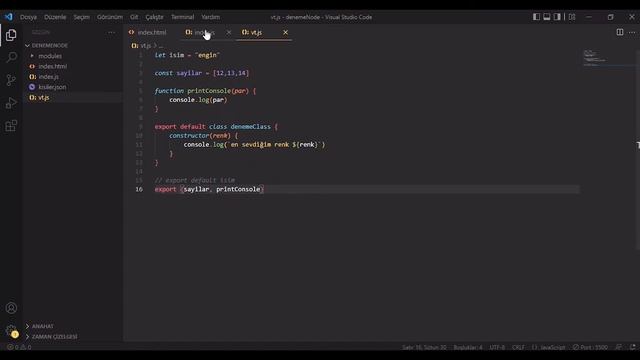640x360 pixels.
Task: Split the editor to the right
Action: click(620, 32)
